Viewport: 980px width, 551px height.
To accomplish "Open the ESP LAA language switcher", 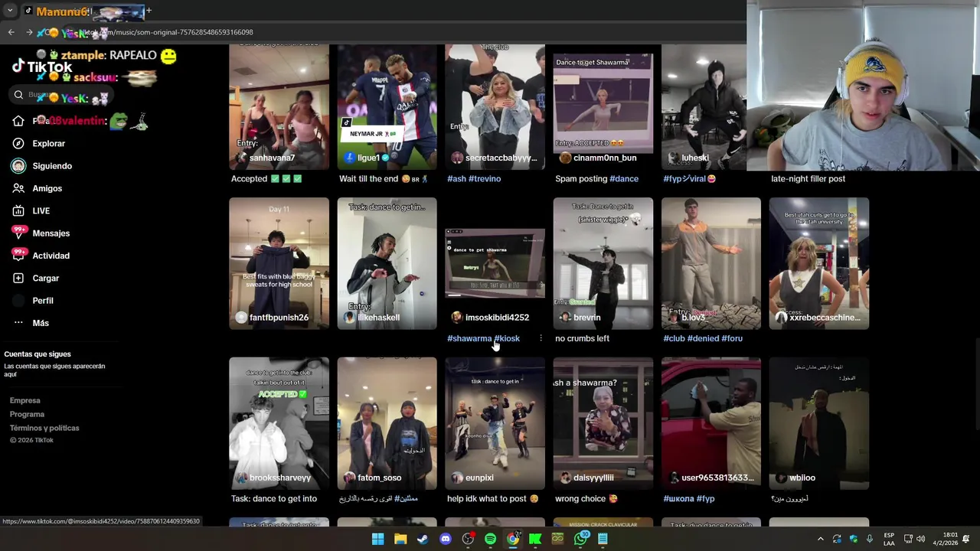I will pyautogui.click(x=889, y=539).
